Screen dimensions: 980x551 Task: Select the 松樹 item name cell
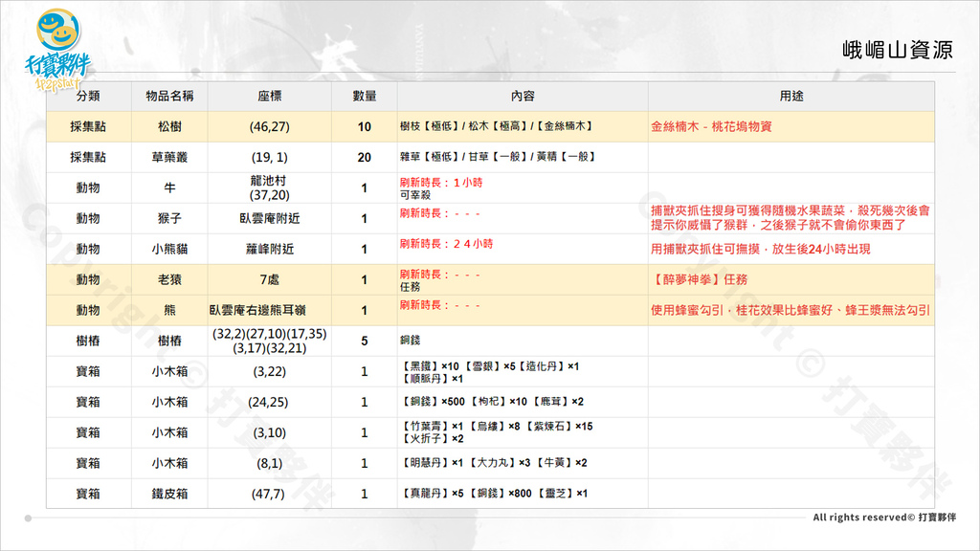[169, 127]
